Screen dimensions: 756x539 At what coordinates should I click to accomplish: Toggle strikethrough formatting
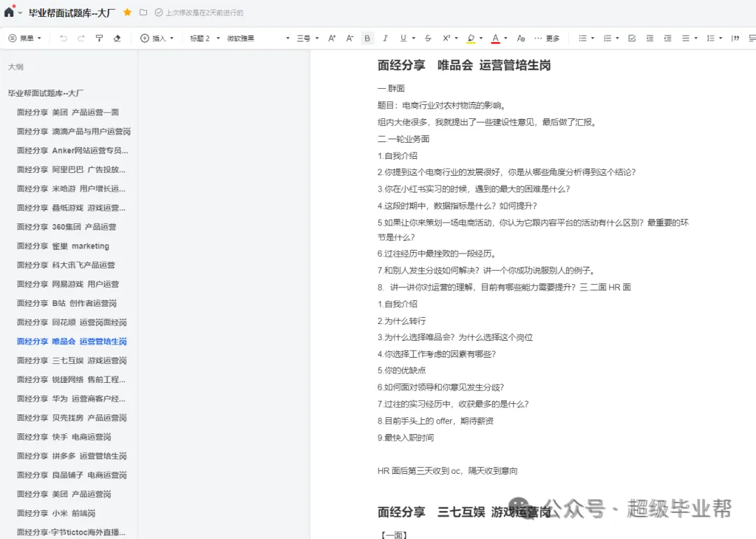(428, 38)
